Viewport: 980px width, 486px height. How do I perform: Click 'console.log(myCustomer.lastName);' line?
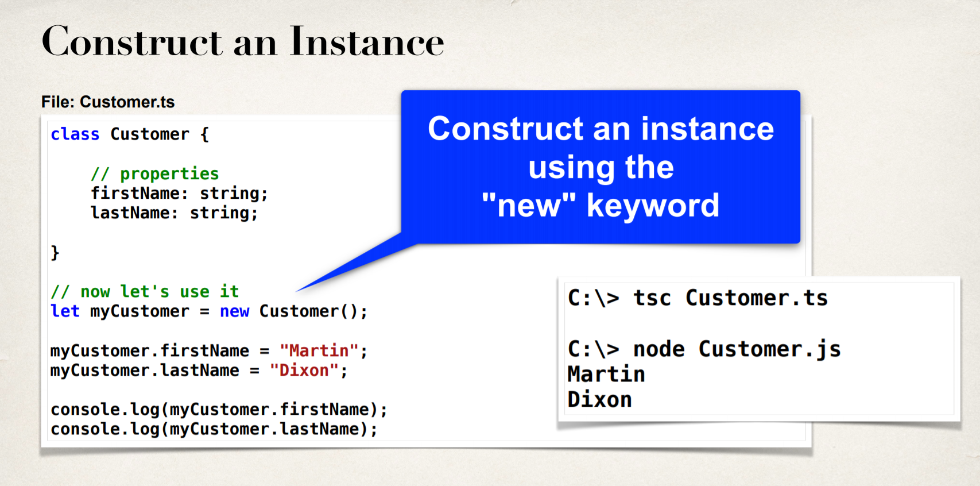click(214, 429)
